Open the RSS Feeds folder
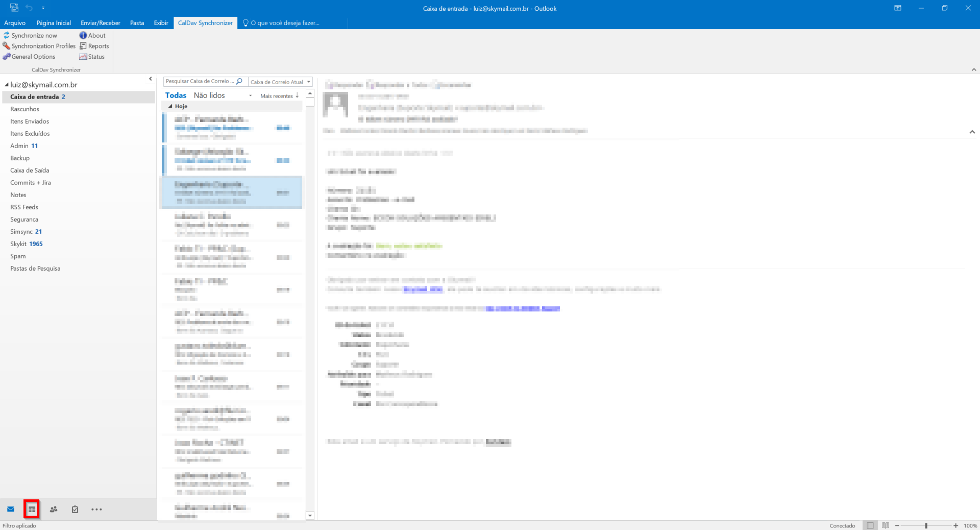Screen dimensions: 980x530 (79, 207)
